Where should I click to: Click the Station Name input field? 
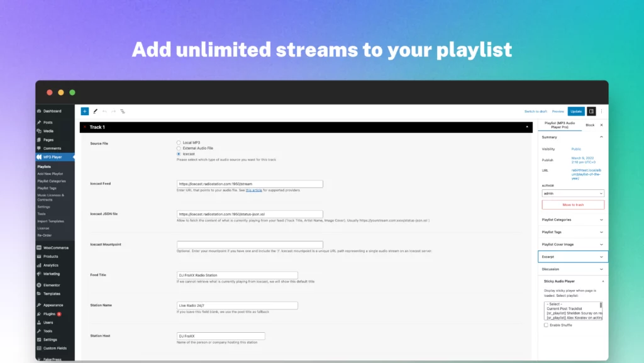[237, 306]
